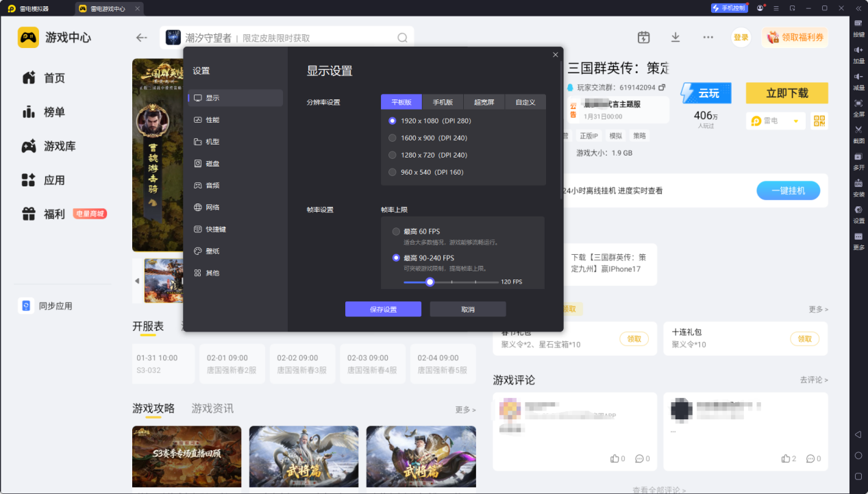Viewport: 868px width, 494px height.
Task: Switch to the 自定义 resolution tab
Action: (x=525, y=102)
